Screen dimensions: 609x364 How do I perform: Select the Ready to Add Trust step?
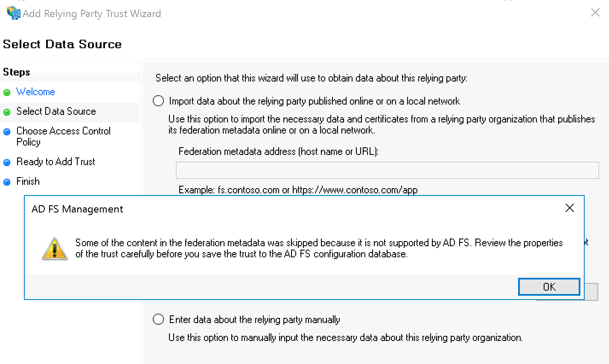(x=55, y=162)
